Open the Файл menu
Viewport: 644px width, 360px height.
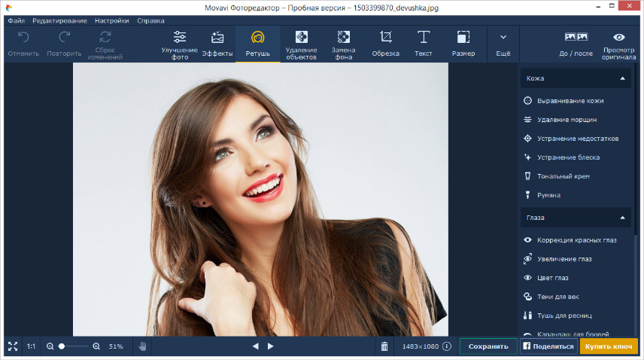tap(16, 20)
